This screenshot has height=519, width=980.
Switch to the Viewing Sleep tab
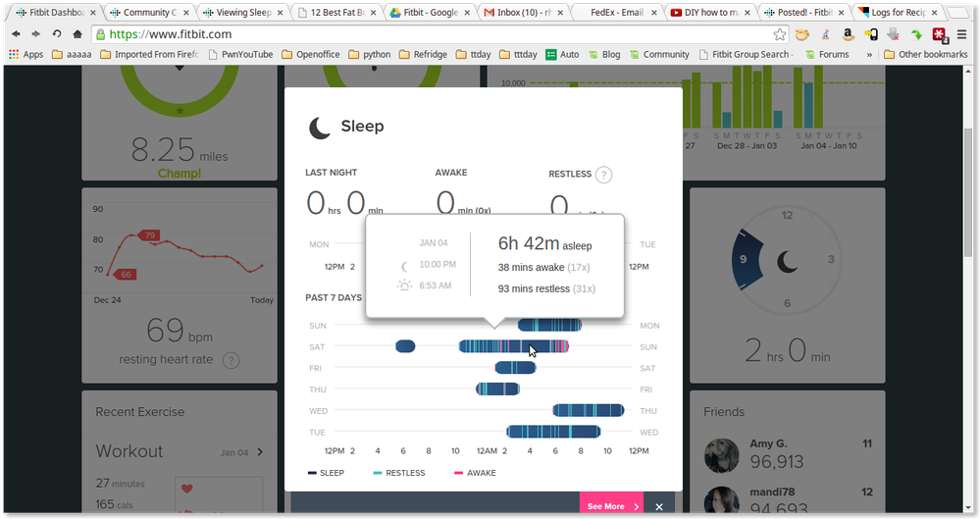tap(237, 13)
